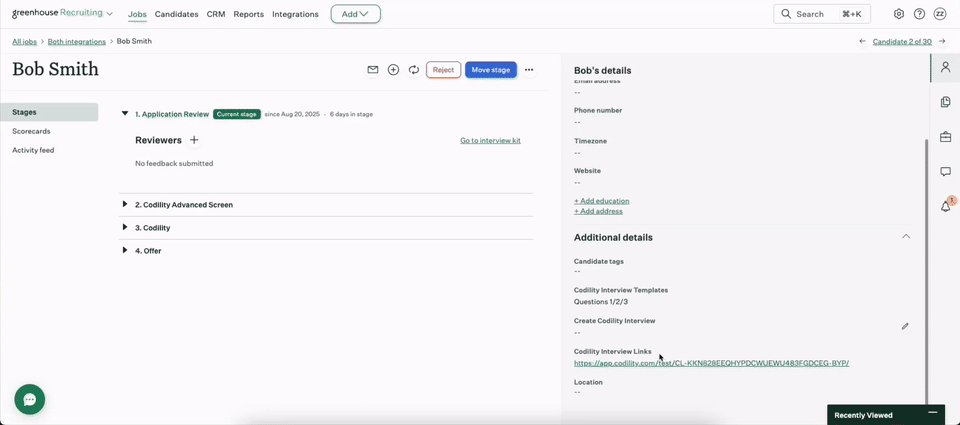Edit Create Codility Interview pencil icon
The width and height of the screenshot is (960, 425).
point(905,326)
